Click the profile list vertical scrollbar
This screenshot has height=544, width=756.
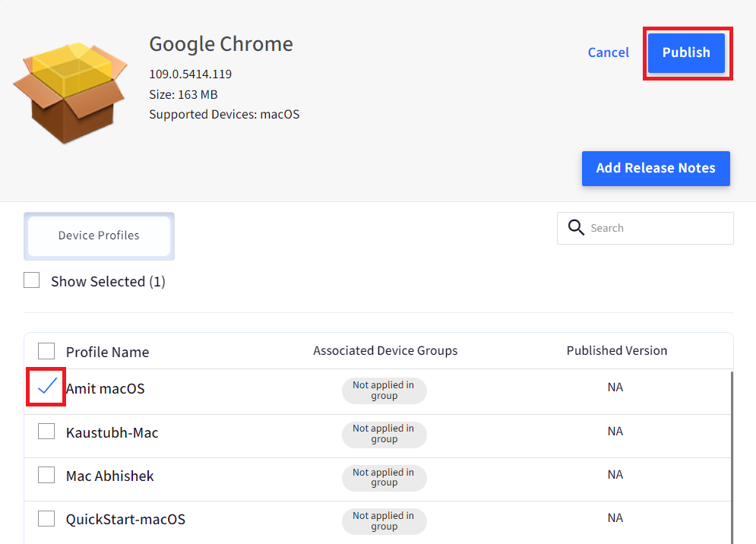732,456
